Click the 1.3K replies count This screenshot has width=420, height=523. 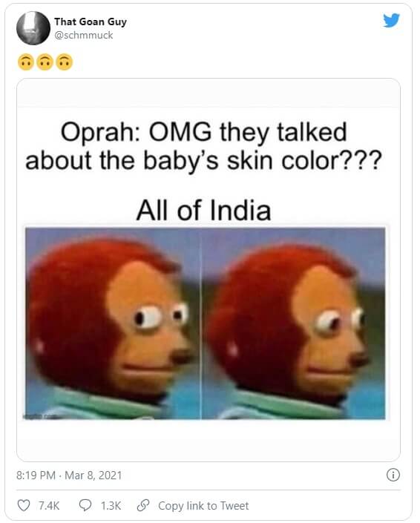(x=111, y=506)
